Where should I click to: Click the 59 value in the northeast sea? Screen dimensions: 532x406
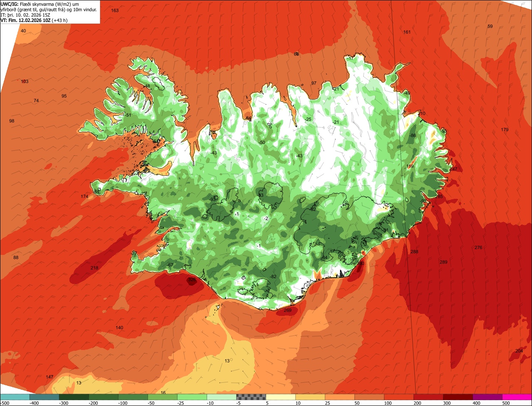(x=490, y=26)
